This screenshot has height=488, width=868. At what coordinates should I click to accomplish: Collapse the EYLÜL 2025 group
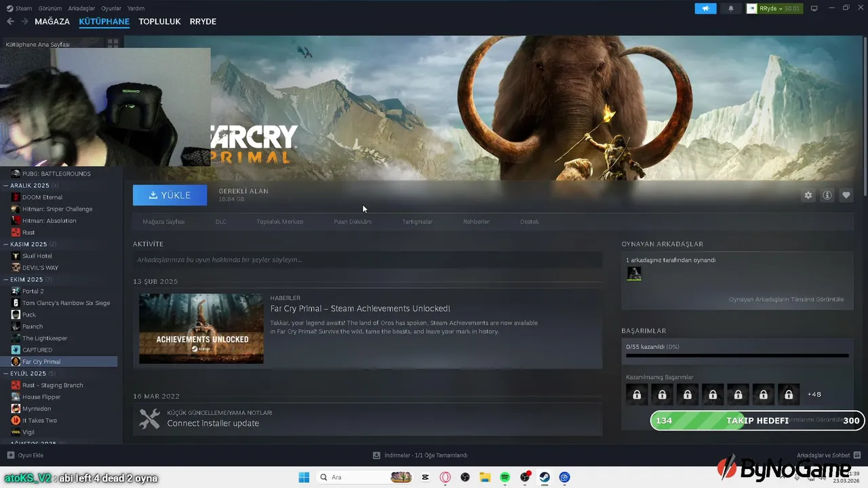coord(7,373)
